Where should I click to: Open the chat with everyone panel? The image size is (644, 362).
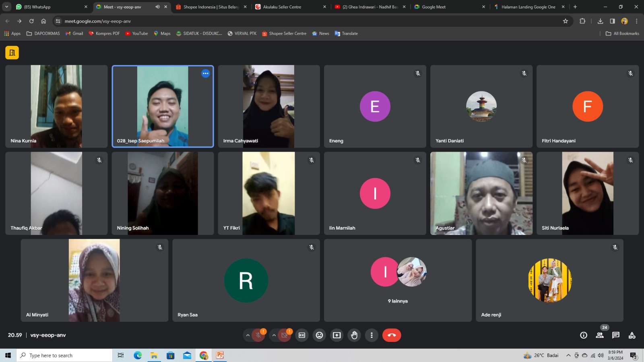(x=615, y=335)
